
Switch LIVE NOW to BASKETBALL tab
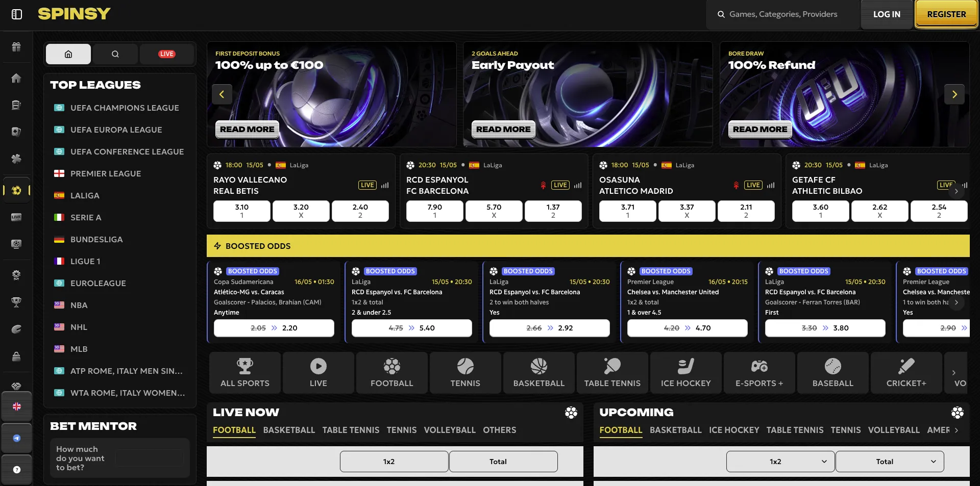pyautogui.click(x=289, y=430)
